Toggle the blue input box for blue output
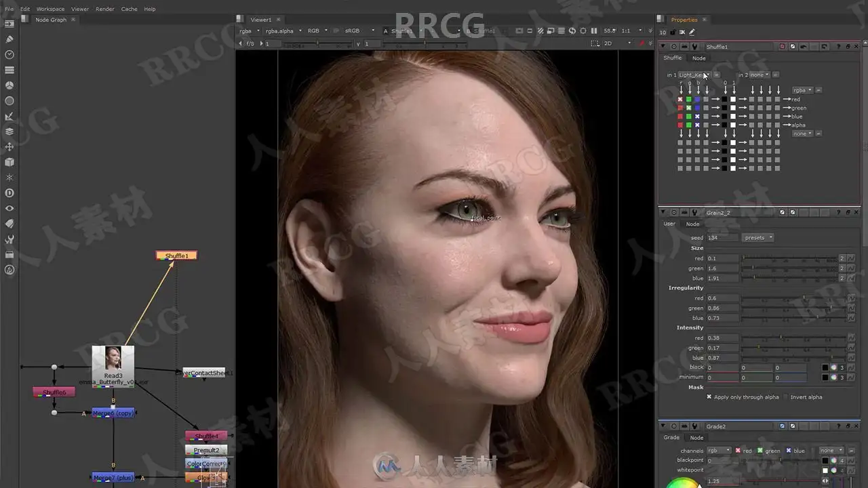 click(x=697, y=117)
